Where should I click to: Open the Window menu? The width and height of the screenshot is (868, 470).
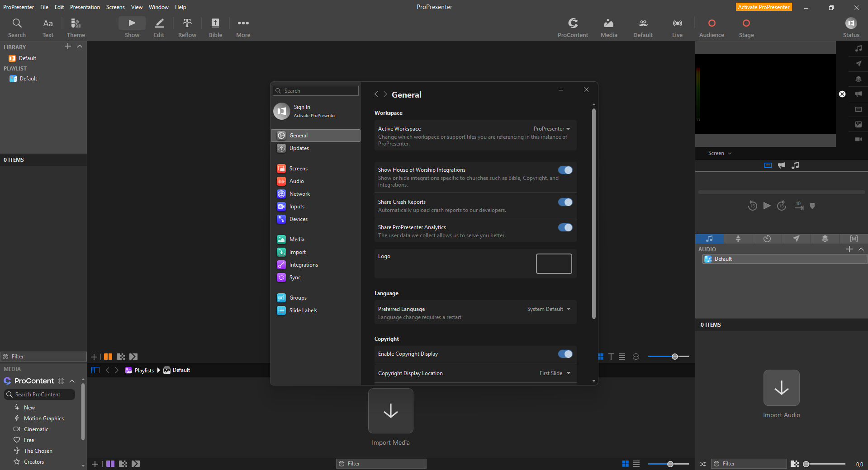point(158,7)
